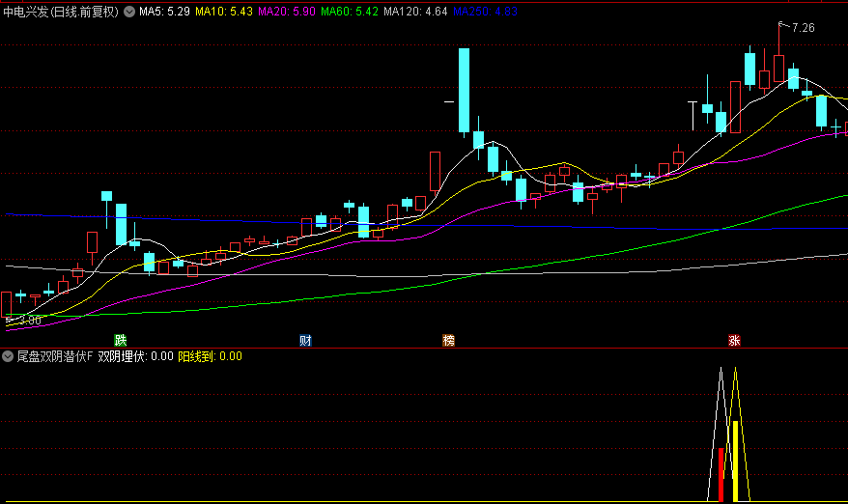Click the orange 榜 event marker
The width and height of the screenshot is (848, 504).
pyautogui.click(x=449, y=340)
